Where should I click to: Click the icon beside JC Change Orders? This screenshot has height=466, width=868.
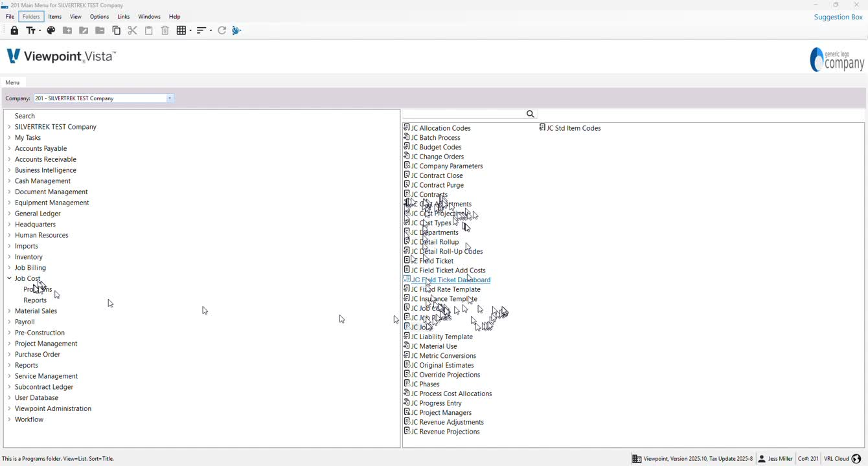pyautogui.click(x=407, y=156)
